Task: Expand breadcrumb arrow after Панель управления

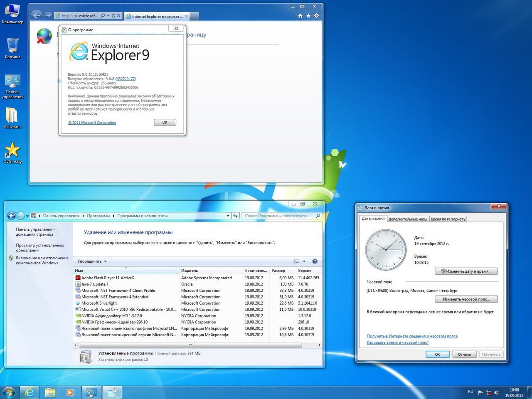Action: click(83, 216)
